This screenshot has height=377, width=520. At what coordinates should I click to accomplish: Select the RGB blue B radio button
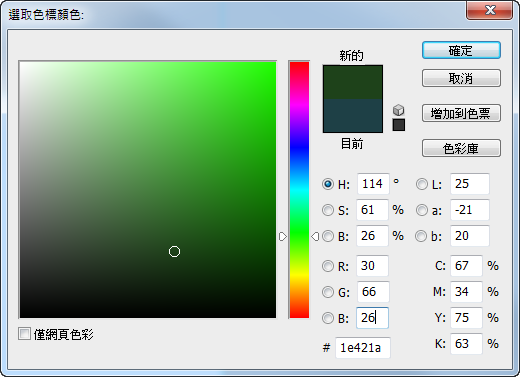(328, 318)
